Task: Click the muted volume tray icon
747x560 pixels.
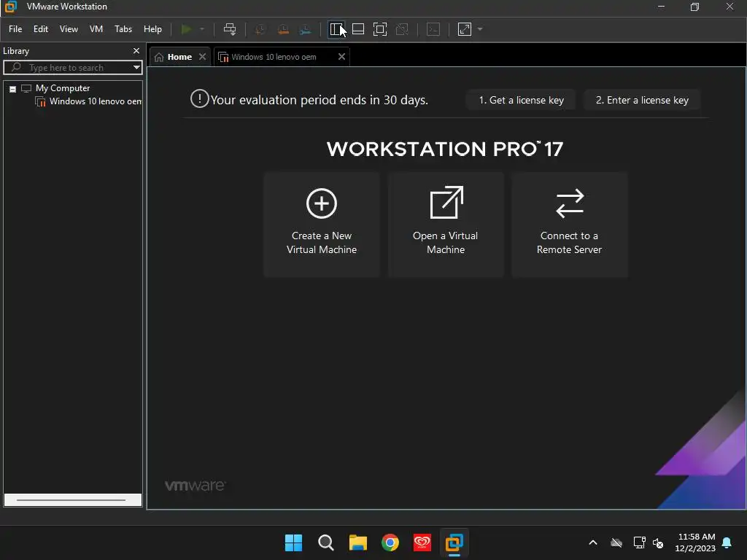Action: click(x=659, y=542)
